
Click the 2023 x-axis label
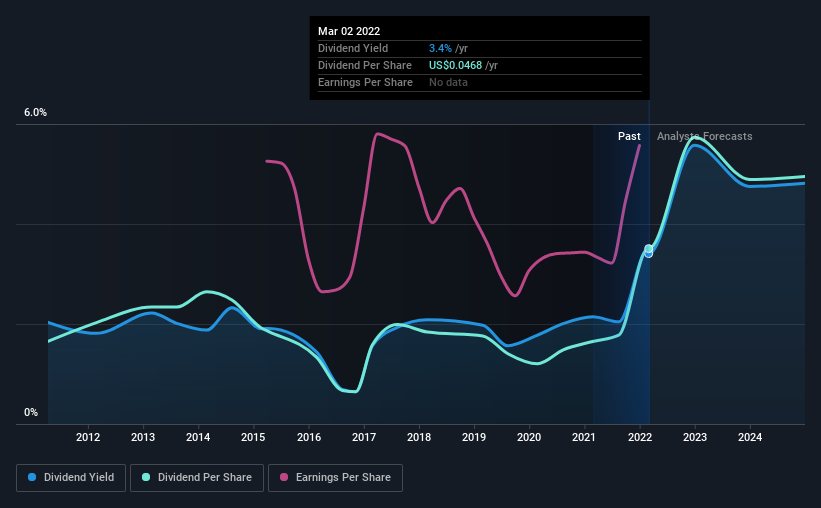[695, 437]
